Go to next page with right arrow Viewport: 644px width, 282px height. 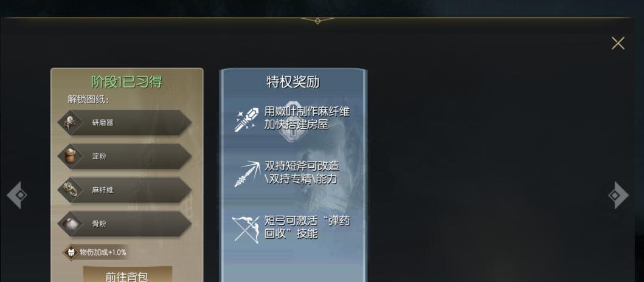pyautogui.click(x=618, y=195)
